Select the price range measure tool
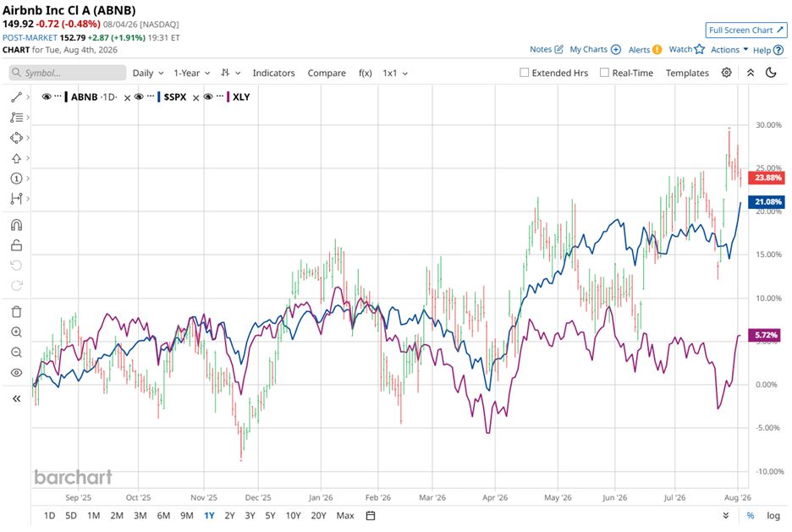Image resolution: width=792 pixels, height=532 pixels. coord(16,199)
